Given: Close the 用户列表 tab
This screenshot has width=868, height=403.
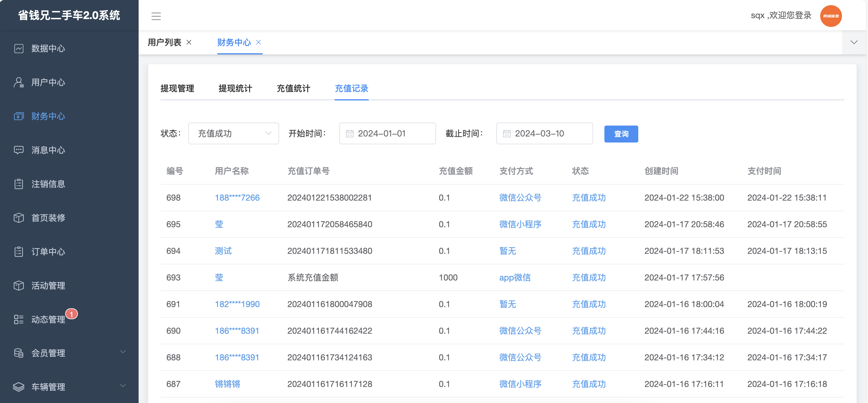Looking at the screenshot, I should (x=189, y=42).
